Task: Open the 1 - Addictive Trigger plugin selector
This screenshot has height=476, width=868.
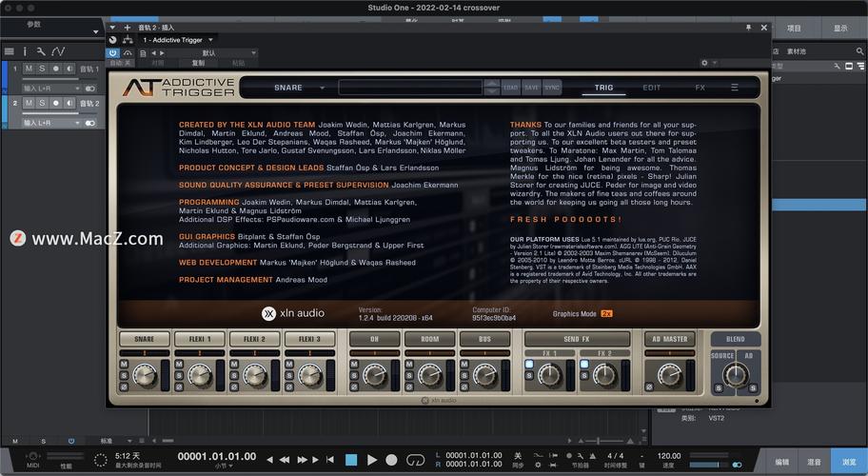Action: [177, 40]
